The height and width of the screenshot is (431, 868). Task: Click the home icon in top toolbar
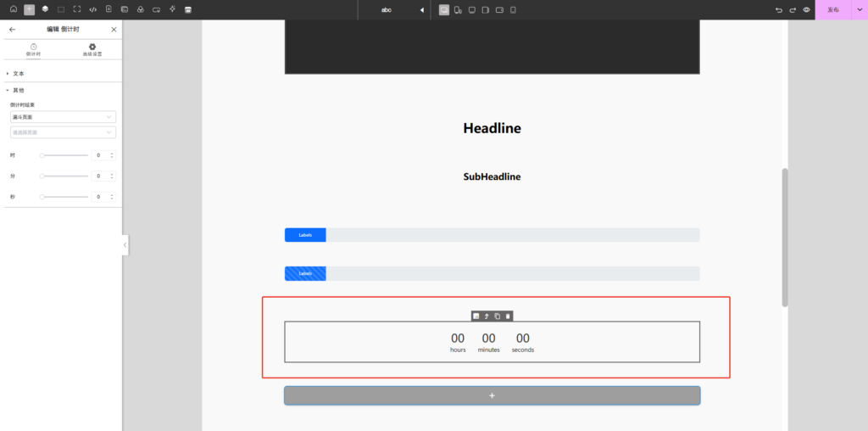coord(13,9)
